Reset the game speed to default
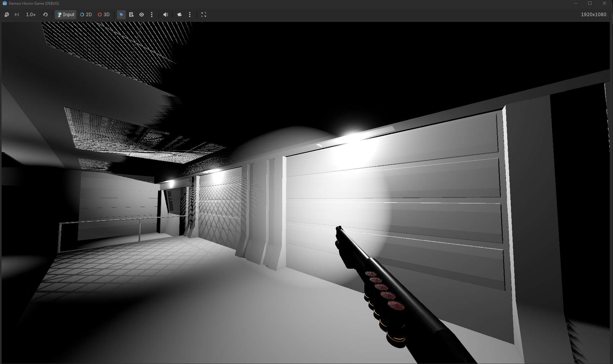613x364 pixels. 45,15
